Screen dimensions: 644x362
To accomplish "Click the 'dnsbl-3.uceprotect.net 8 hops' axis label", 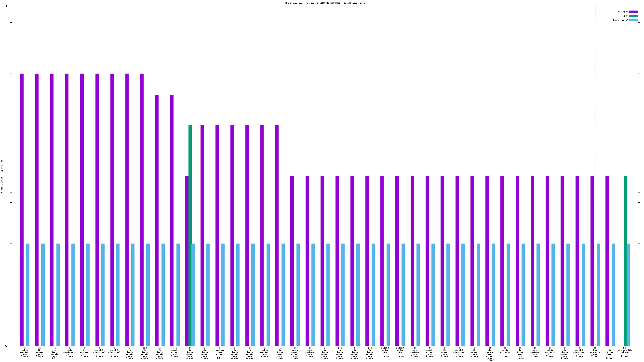I will tap(100, 352).
